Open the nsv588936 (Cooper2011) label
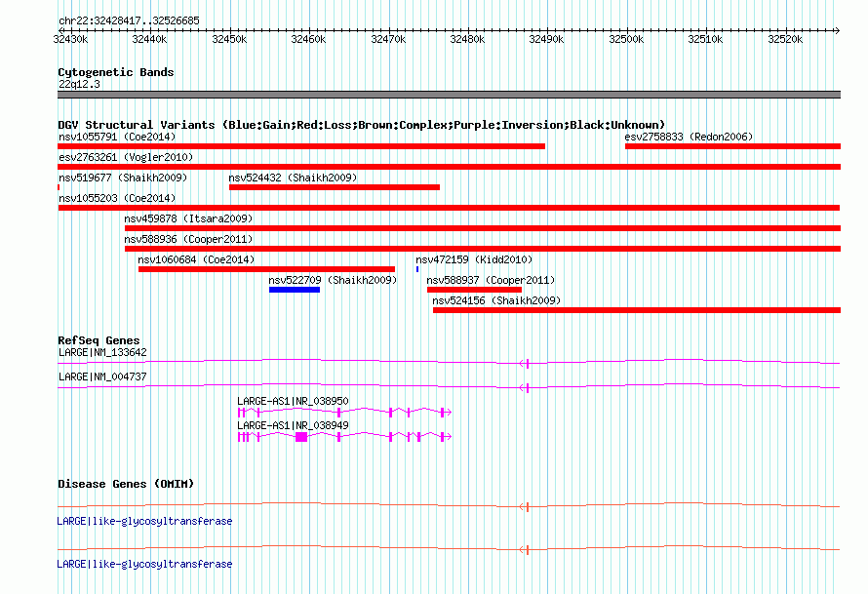This screenshot has height=594, width=868. click(x=188, y=239)
